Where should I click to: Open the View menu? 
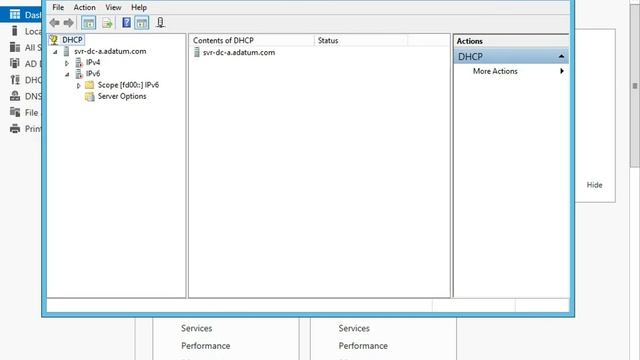113,7
